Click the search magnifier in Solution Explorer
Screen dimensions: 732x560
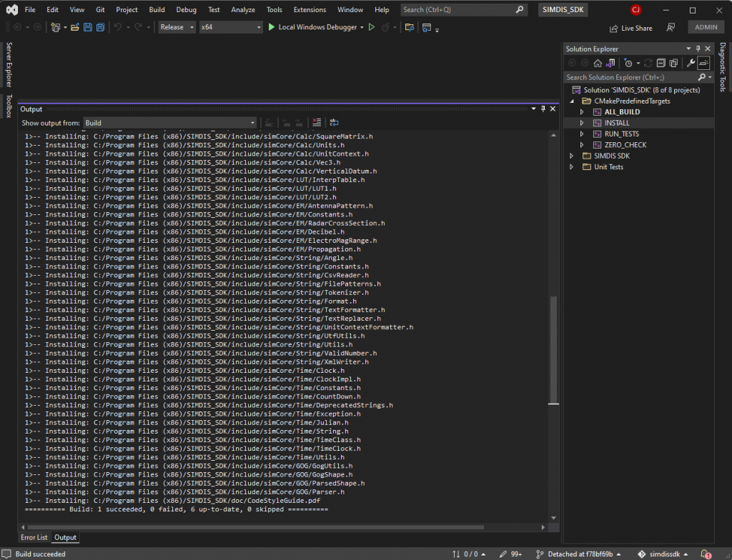(702, 77)
